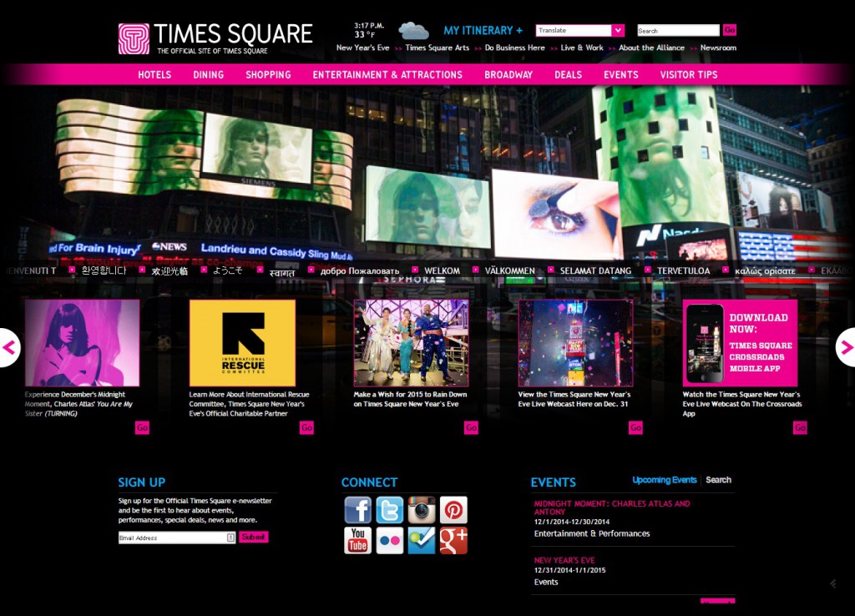Image resolution: width=855 pixels, height=616 pixels.
Task: Click the icon inside Email Address field
Action: pos(230,538)
